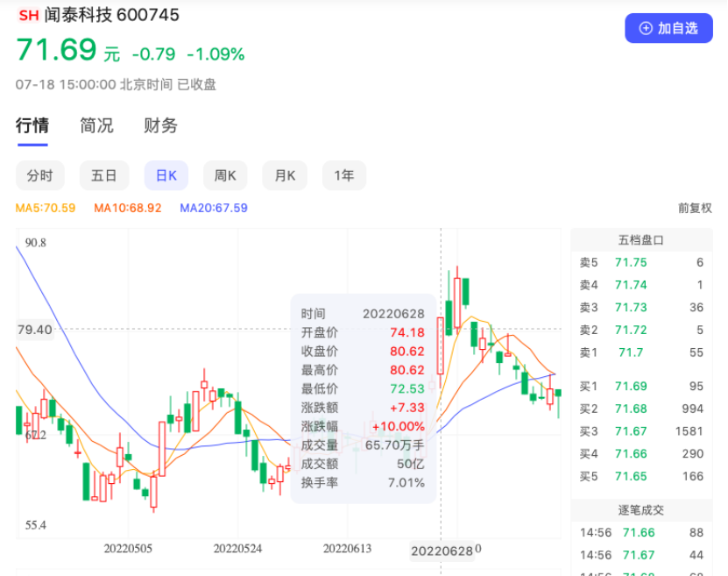Image resolution: width=728 pixels, height=576 pixels.
Task: Click the MA5 moving average legend
Action: pyautogui.click(x=46, y=208)
